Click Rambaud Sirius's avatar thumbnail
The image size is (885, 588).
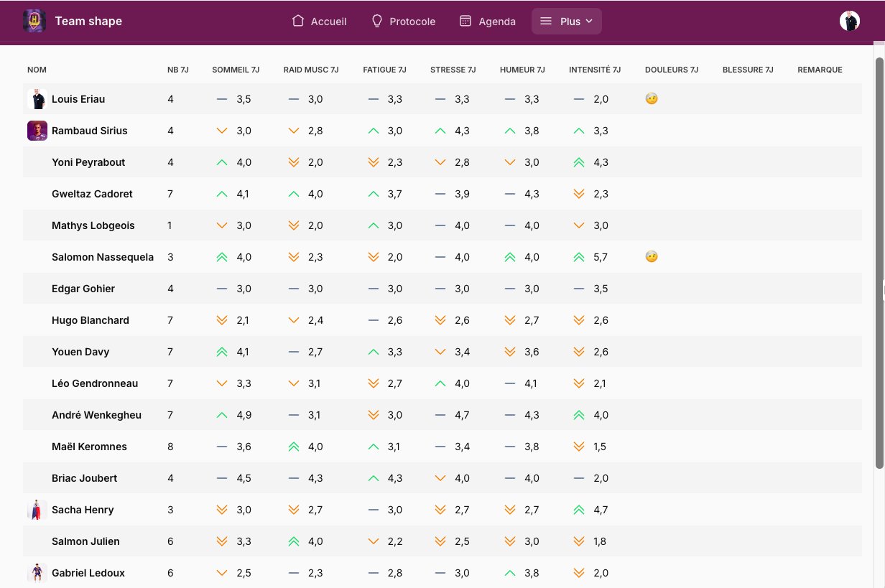tap(37, 131)
